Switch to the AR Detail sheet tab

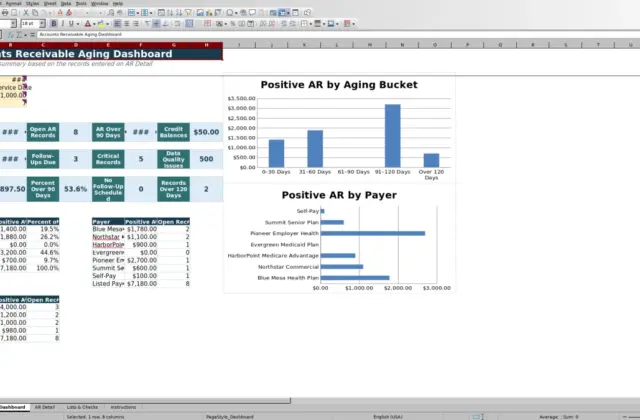[x=44, y=407]
